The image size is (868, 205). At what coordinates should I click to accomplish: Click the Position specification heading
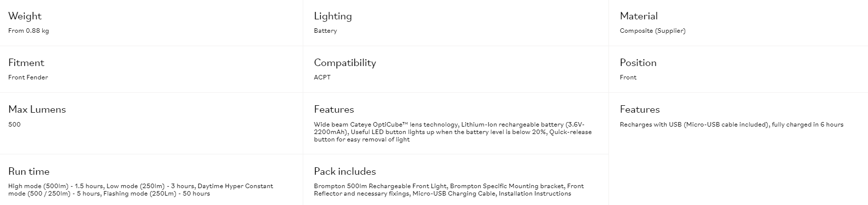coord(638,63)
